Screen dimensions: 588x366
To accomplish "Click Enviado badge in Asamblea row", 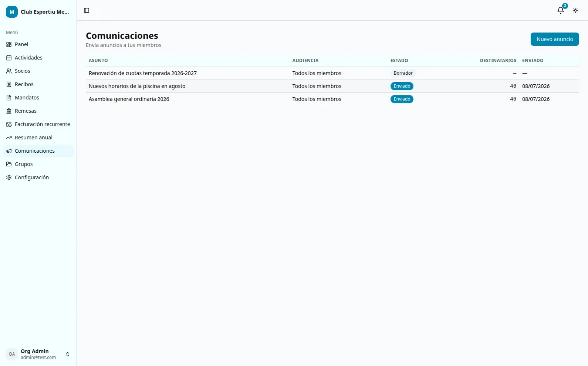I will (x=402, y=99).
